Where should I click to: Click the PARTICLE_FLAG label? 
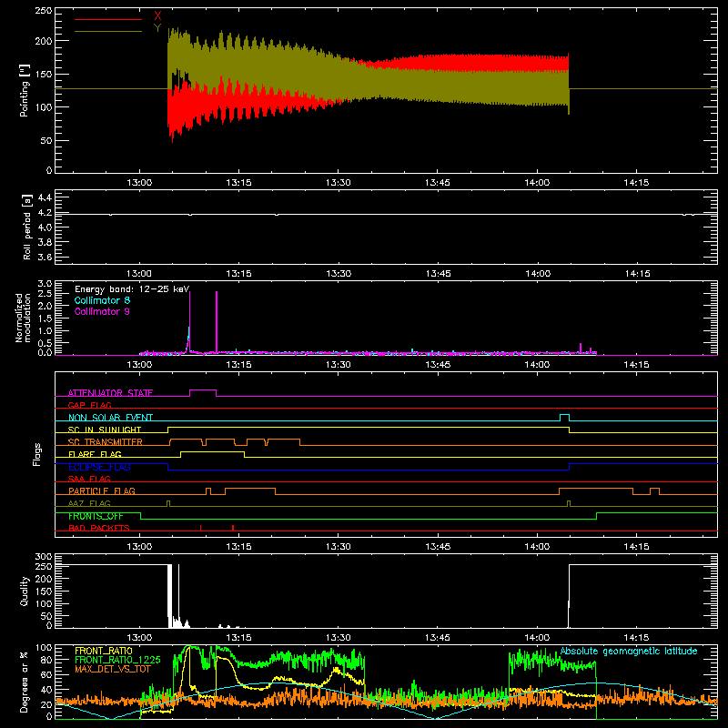tap(102, 490)
